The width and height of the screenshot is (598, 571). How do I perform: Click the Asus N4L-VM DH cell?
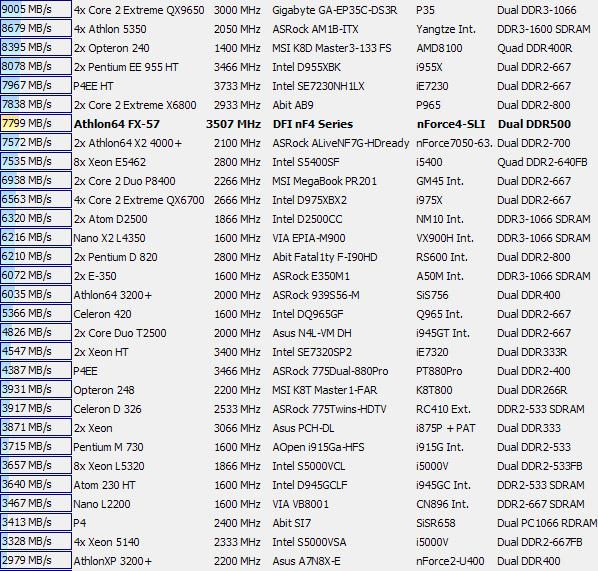pos(312,333)
